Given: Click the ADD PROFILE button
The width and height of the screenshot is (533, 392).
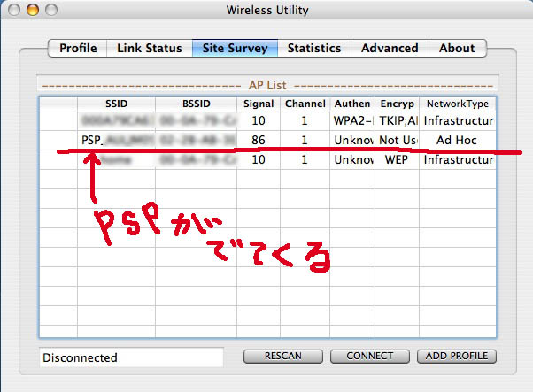Looking at the screenshot, I should [x=457, y=356].
